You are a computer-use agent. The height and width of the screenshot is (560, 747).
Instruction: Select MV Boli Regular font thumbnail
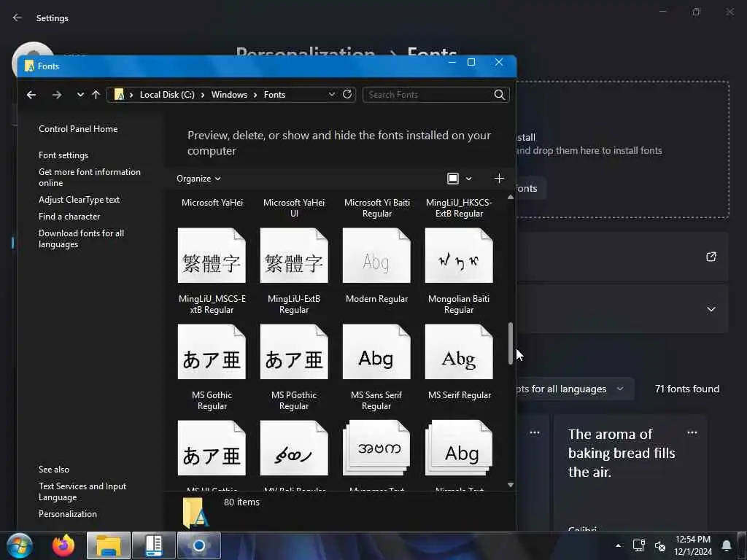294,448
